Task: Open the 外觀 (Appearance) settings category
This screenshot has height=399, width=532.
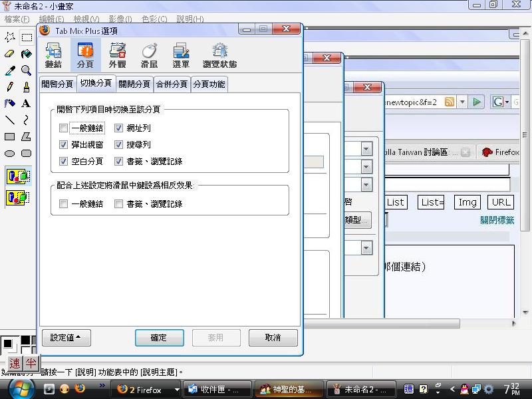Action: [x=117, y=55]
